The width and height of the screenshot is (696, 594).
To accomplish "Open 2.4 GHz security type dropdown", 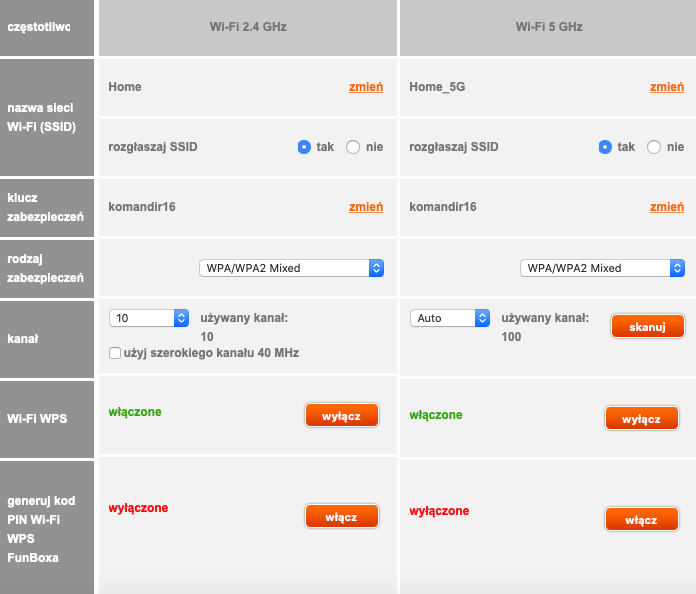I will (291, 268).
